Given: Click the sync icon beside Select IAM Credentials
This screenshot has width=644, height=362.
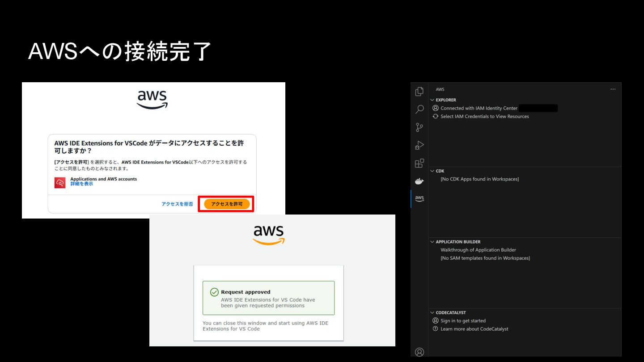Looking at the screenshot, I should 436,116.
